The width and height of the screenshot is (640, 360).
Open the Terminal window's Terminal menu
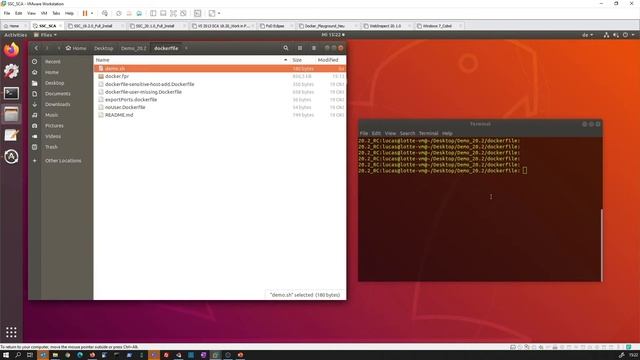(x=429, y=133)
